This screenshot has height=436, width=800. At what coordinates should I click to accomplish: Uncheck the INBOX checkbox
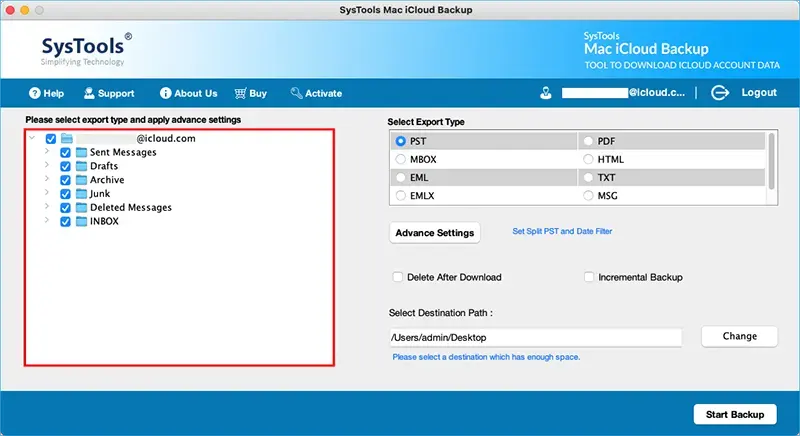click(x=65, y=221)
